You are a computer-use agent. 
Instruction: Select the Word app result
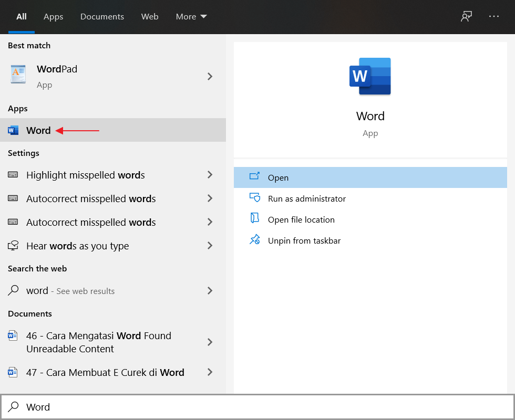point(113,130)
